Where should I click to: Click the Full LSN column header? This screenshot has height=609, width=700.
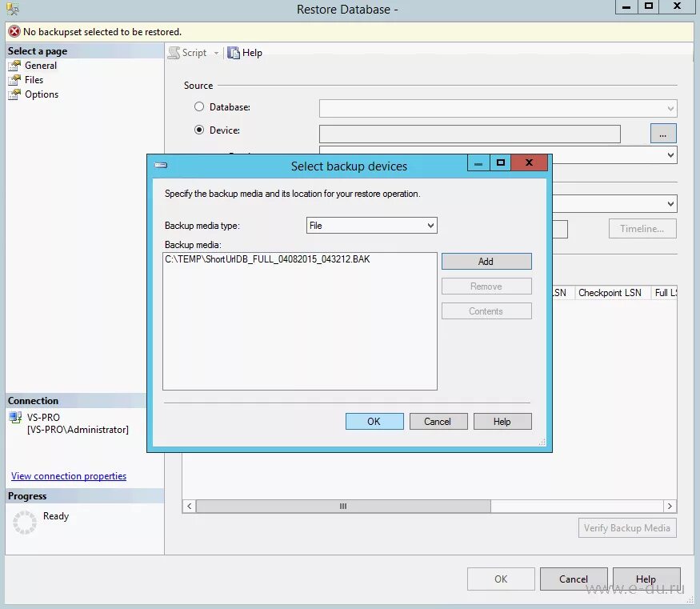(x=665, y=293)
